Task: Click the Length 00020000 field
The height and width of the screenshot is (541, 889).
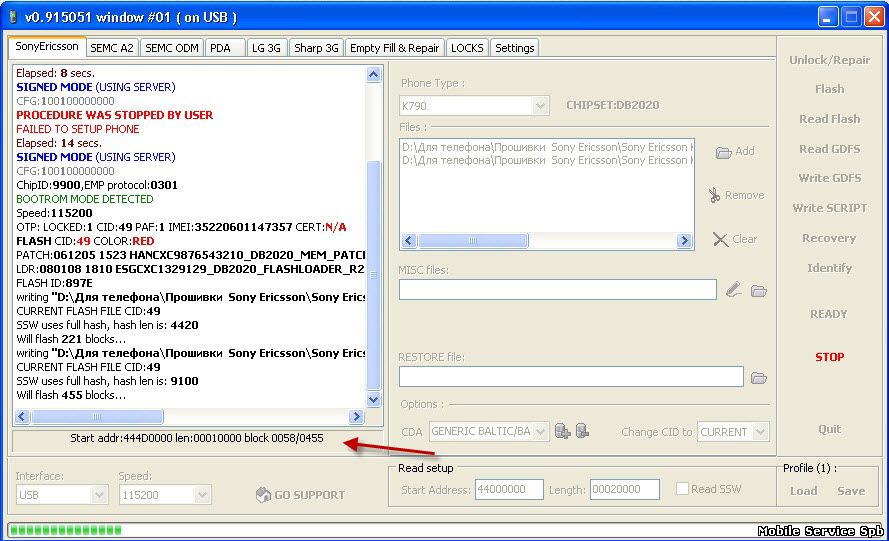Action: (625, 489)
